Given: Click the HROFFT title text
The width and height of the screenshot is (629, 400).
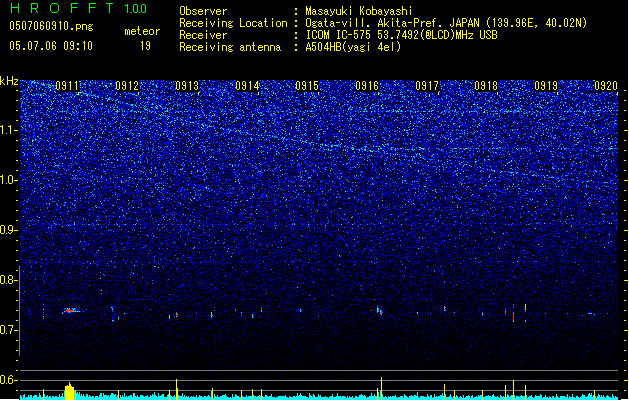Looking at the screenshot, I should point(63,8).
